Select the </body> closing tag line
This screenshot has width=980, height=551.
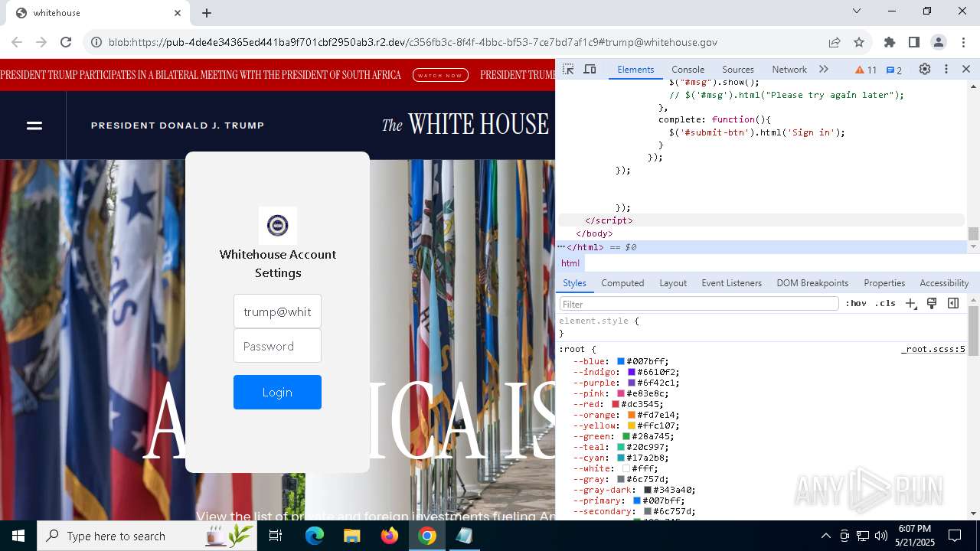click(594, 233)
